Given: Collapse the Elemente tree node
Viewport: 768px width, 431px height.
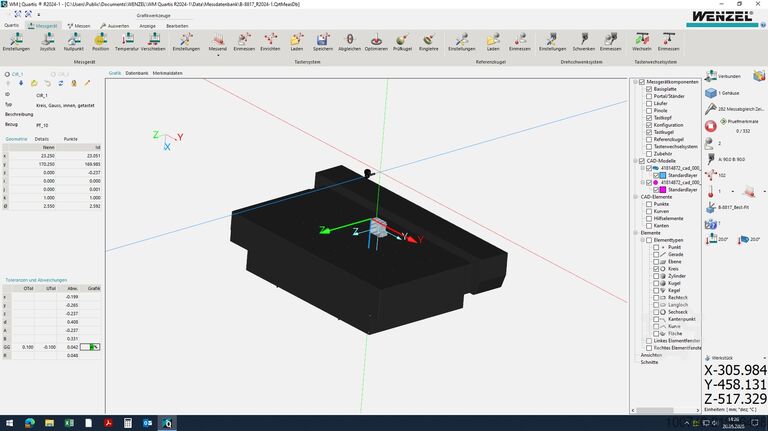Looking at the screenshot, I should (635, 233).
